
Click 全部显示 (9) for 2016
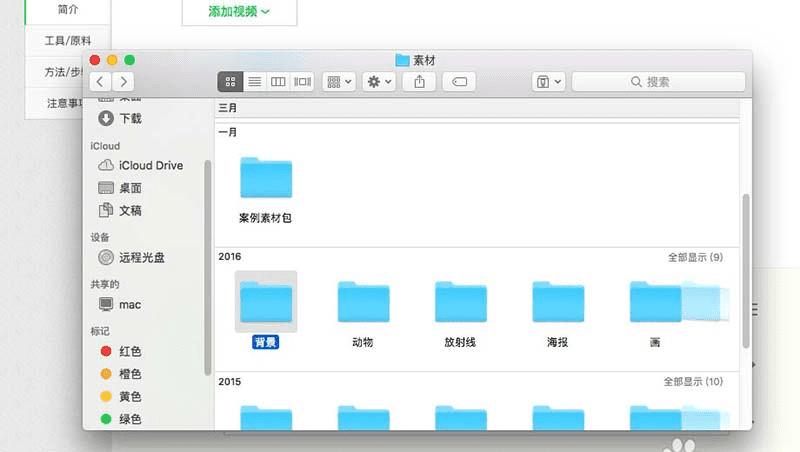coord(695,257)
